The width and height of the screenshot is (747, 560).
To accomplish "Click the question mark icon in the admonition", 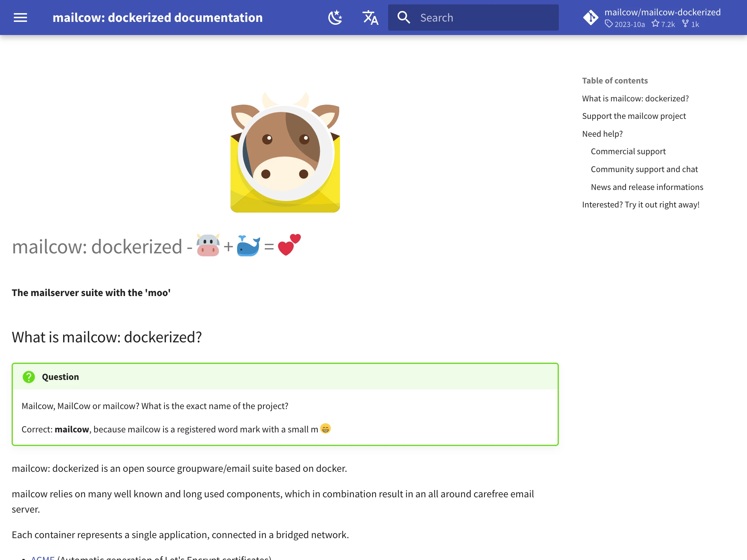I will click(29, 377).
